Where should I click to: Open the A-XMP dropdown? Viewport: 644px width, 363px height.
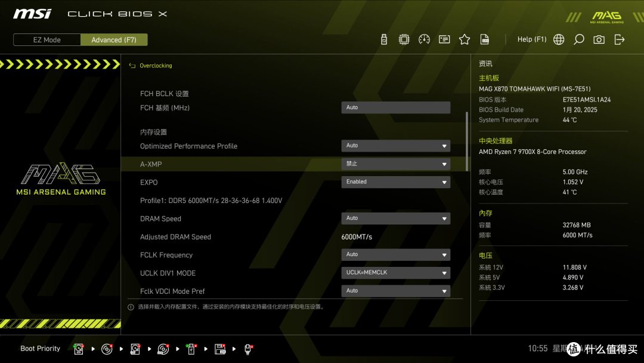(395, 164)
